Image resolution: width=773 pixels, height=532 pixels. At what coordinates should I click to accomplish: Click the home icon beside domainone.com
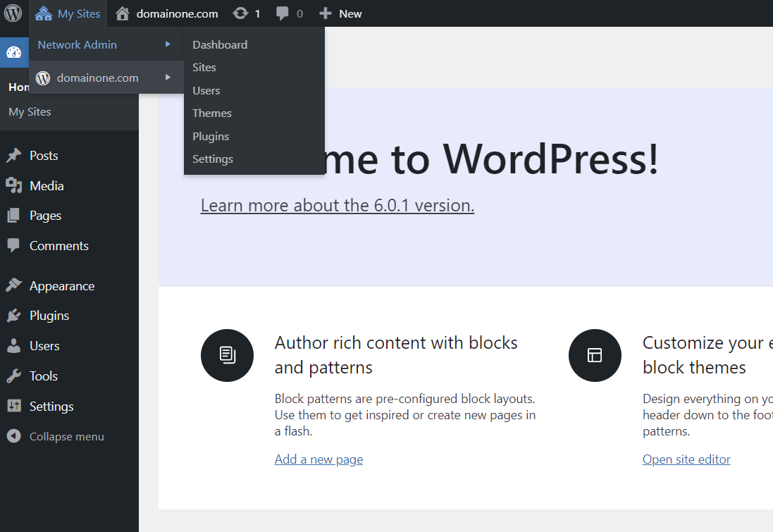tap(123, 13)
